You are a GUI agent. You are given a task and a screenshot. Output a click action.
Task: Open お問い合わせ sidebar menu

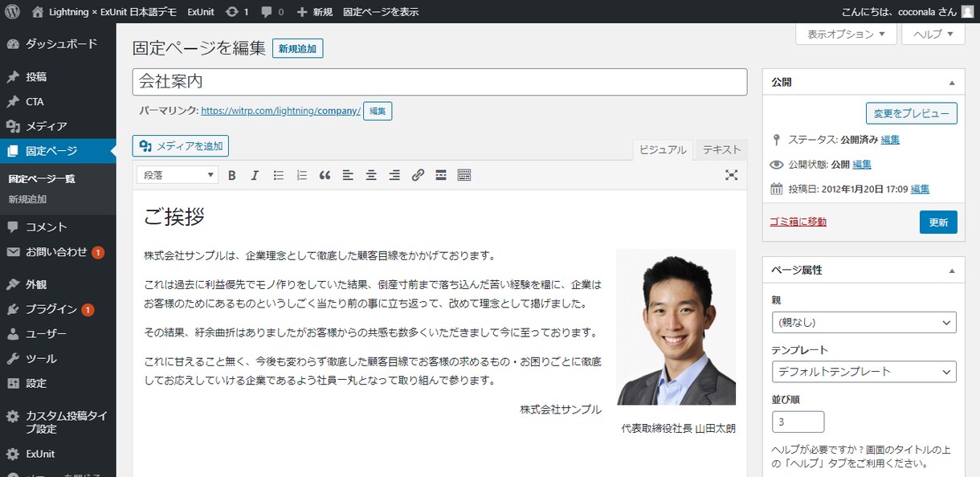[58, 252]
